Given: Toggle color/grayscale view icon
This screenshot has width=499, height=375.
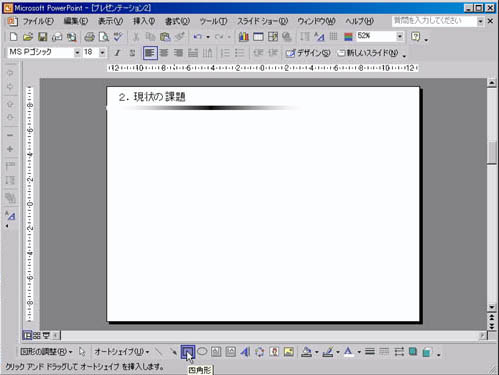Looking at the screenshot, I should 348,37.
